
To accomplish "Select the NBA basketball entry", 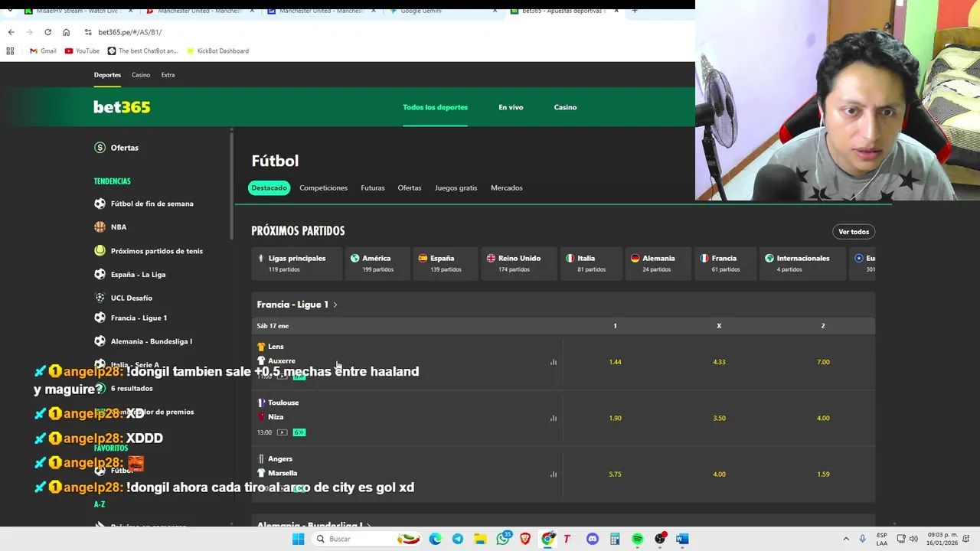I will 110,227.
